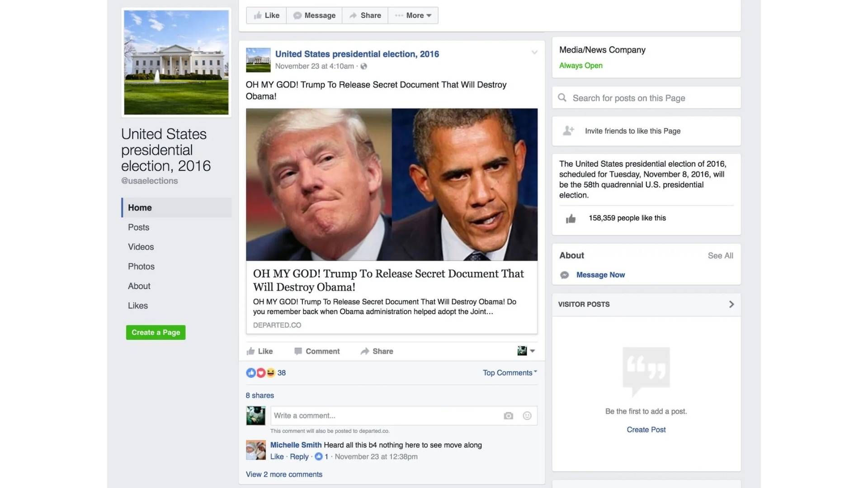Like the post with the thumbs-up button
This screenshot has width=868, height=488.
click(x=259, y=351)
